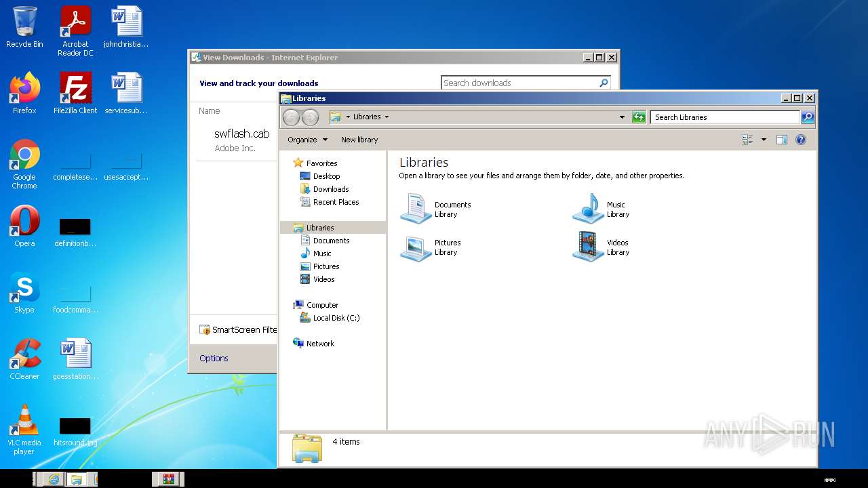Launch Firefox from the desktop
868x488 pixels.
(24, 94)
